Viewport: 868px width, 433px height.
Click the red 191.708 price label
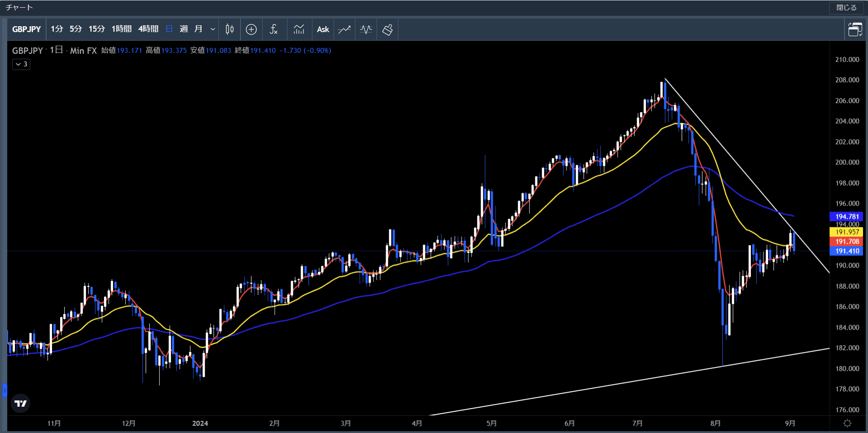click(x=846, y=241)
